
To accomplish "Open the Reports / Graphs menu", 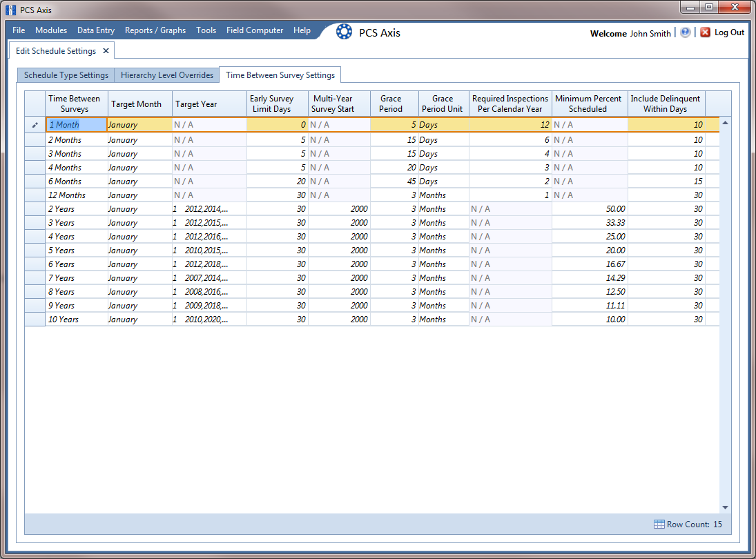I will click(155, 30).
